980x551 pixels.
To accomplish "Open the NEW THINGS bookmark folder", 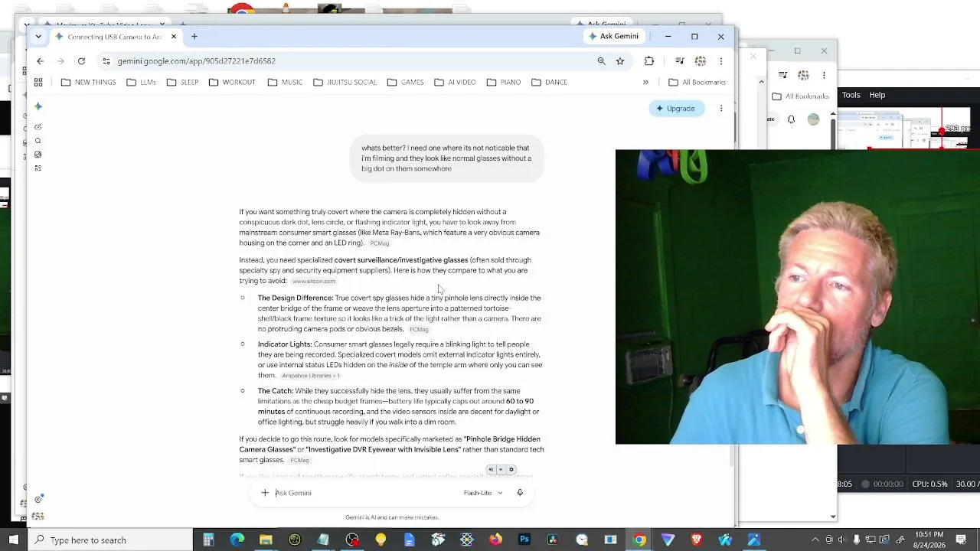I will (88, 83).
